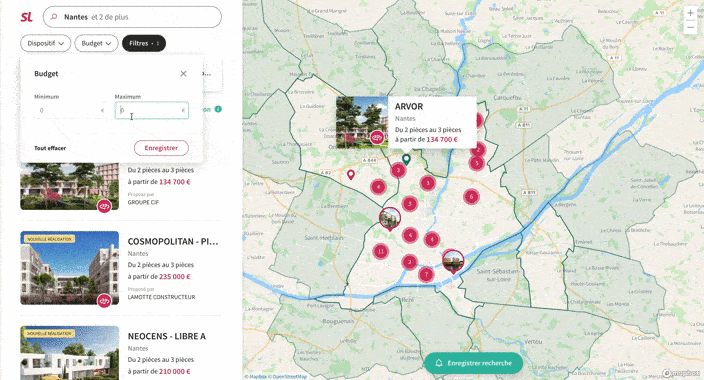Click Tout effacer link
Screen dimensions: 704x380
tap(50, 148)
